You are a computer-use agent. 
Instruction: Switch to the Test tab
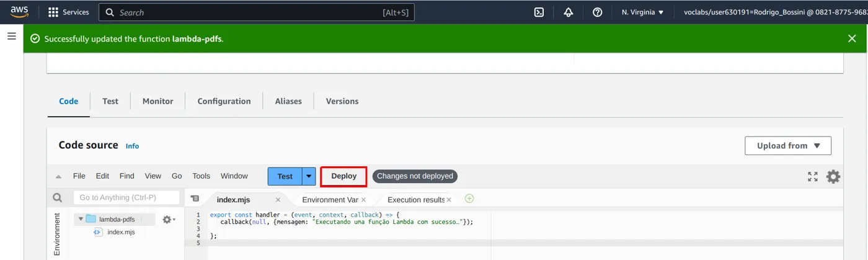(x=110, y=101)
